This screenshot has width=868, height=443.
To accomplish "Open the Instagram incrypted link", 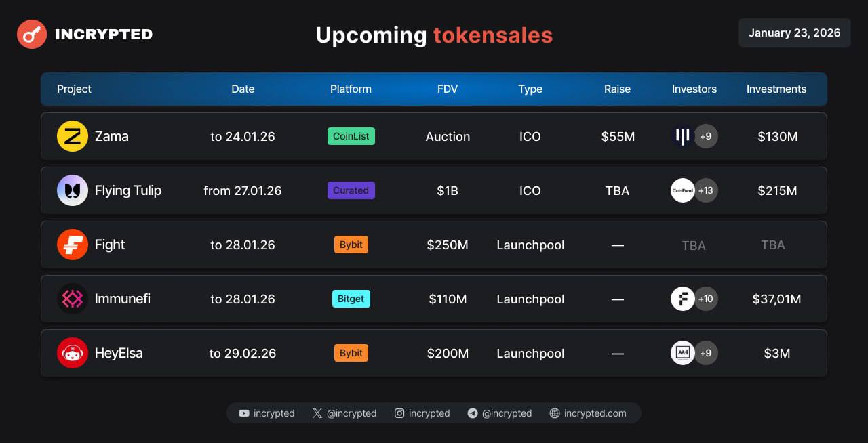I will coord(422,413).
